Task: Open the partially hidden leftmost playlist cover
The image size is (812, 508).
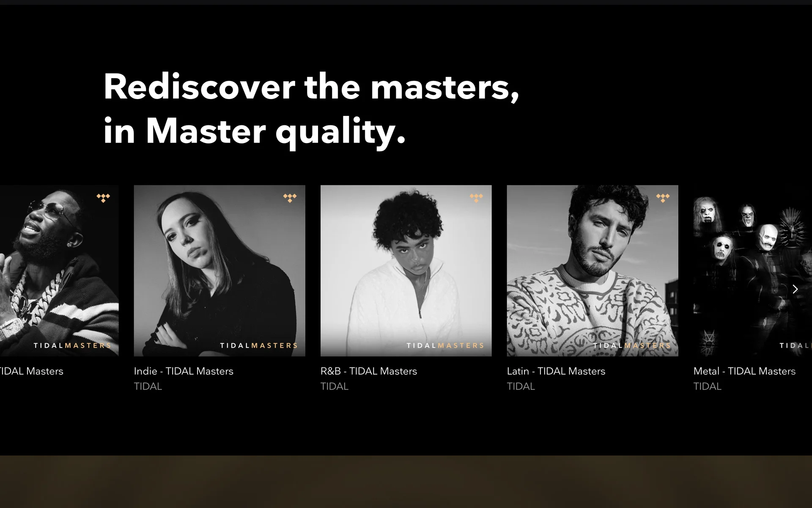Action: (59, 271)
